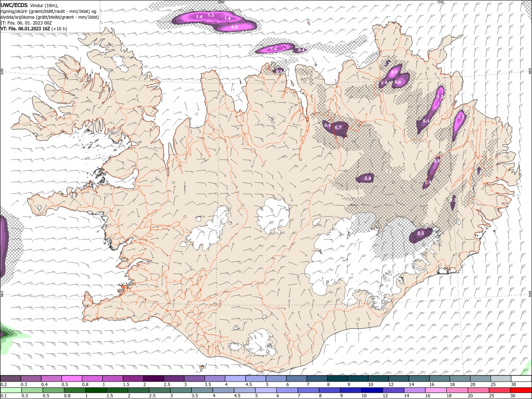This screenshot has width=532, height=399.
Task: Pick the palest green first swatch of lower legend row
Action: pyautogui.click(x=11, y=390)
